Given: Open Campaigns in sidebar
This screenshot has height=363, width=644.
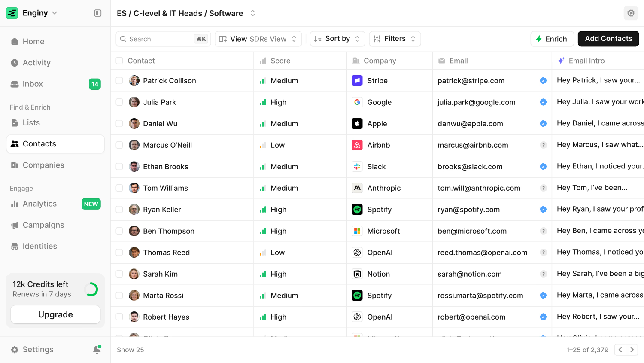Looking at the screenshot, I should pyautogui.click(x=55, y=225).
